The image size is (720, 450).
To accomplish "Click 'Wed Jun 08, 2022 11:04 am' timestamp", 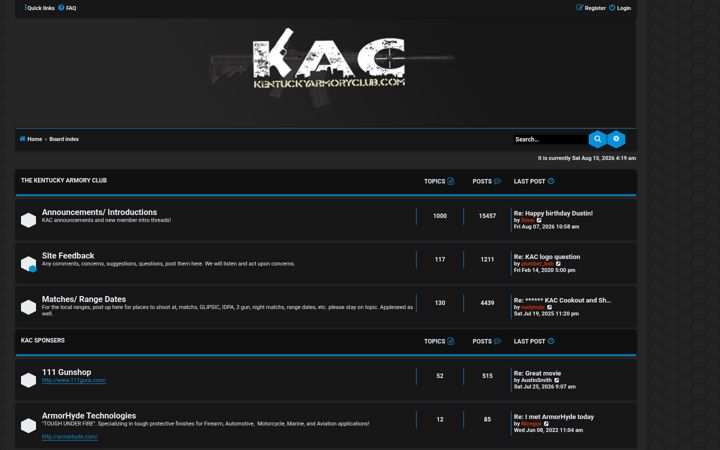I will tap(548, 430).
